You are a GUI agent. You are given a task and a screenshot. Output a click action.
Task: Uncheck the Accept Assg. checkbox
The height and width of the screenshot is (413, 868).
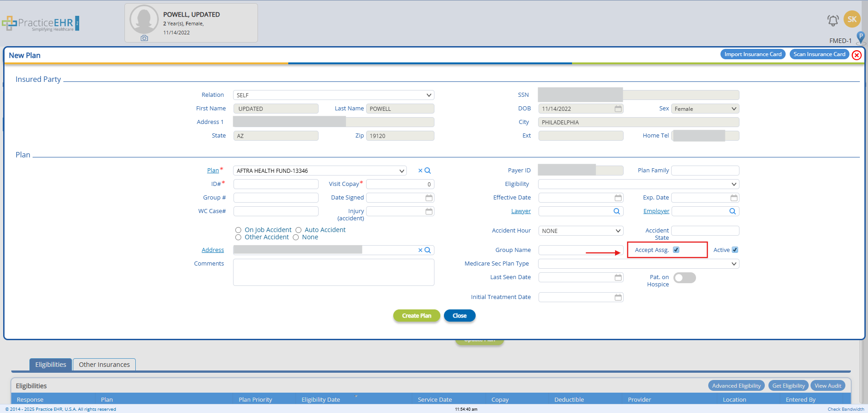click(x=676, y=250)
